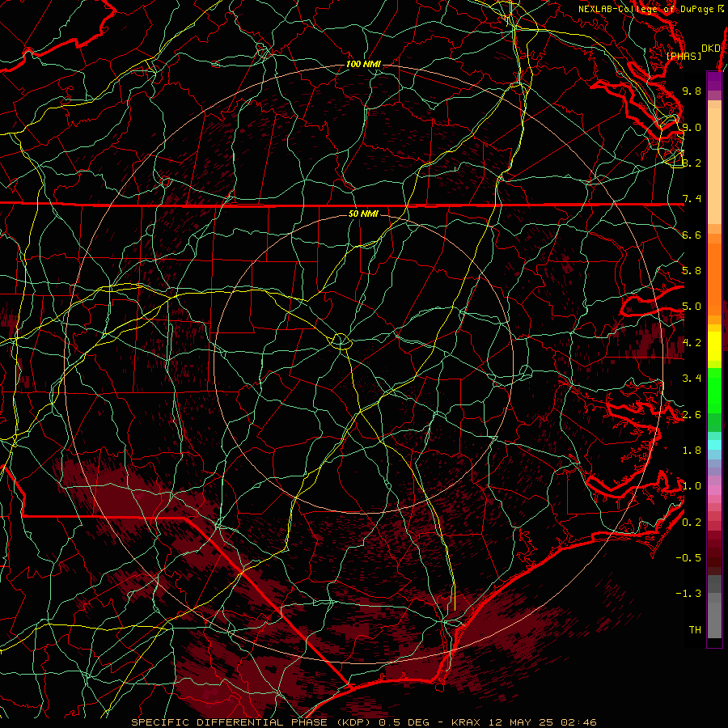Click the TH threshold label
Screen dimensions: 728x728
click(x=695, y=630)
